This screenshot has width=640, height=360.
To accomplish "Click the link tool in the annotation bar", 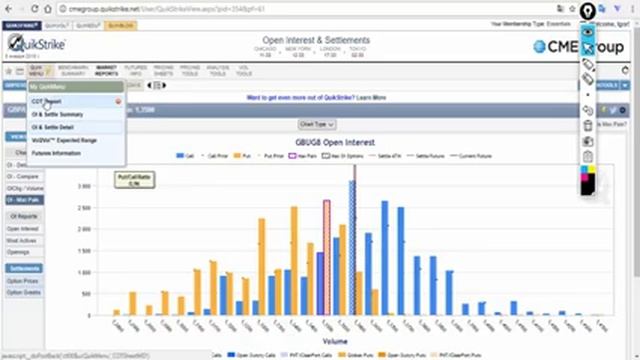I will [x=588, y=110].
